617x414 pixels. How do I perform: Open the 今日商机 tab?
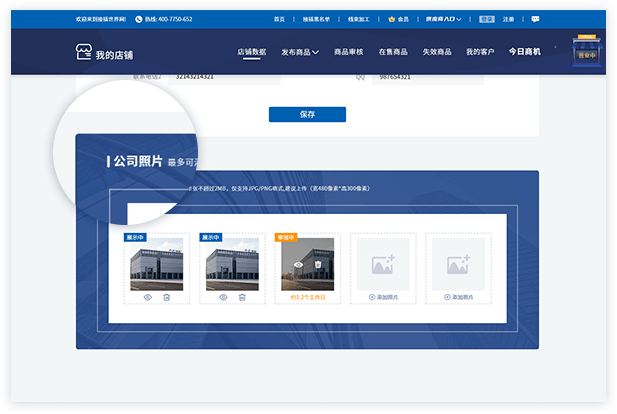[x=525, y=52]
